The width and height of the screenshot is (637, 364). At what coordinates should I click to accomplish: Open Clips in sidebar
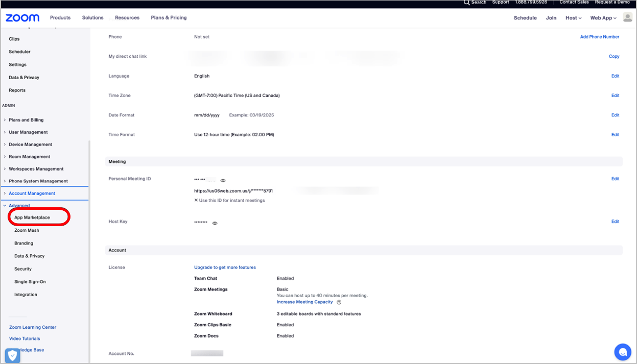(x=14, y=39)
